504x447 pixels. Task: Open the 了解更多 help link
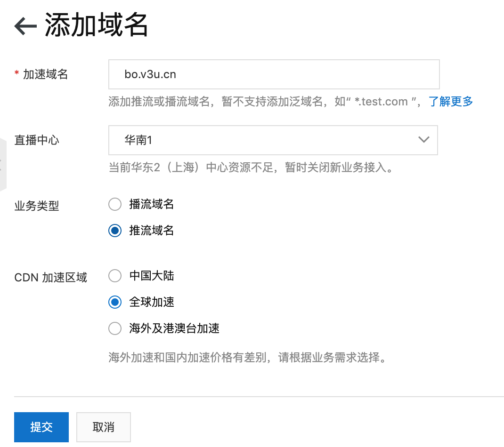click(450, 101)
